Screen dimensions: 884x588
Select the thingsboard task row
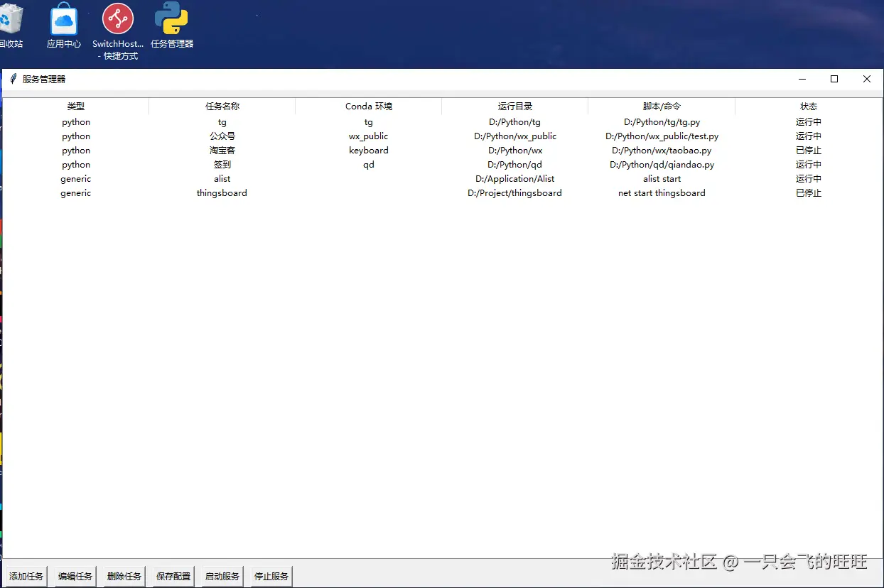point(222,192)
